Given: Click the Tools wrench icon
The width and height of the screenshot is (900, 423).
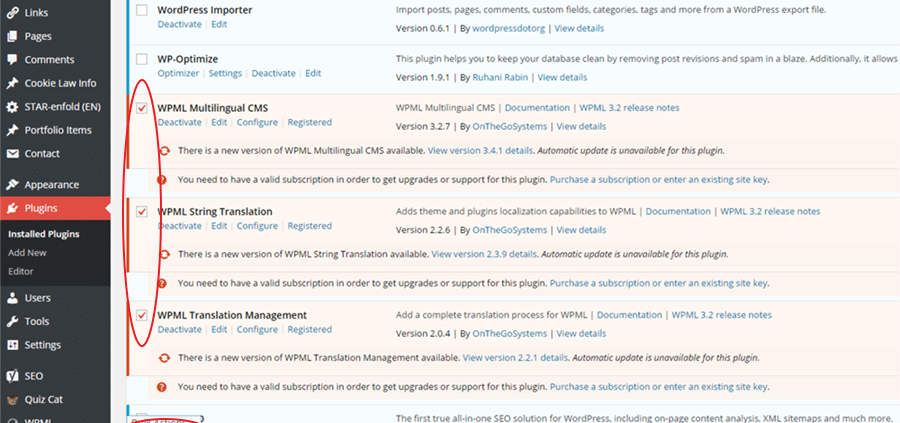Looking at the screenshot, I should click(12, 321).
